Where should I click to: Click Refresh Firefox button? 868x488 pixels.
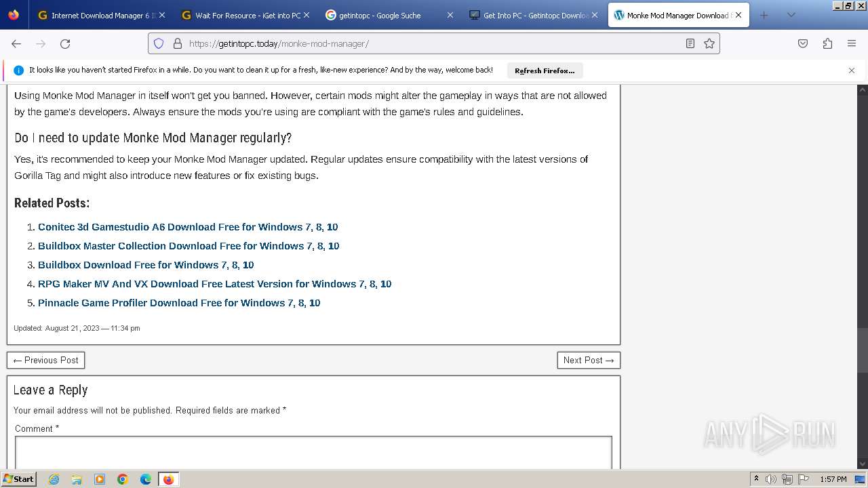(545, 70)
